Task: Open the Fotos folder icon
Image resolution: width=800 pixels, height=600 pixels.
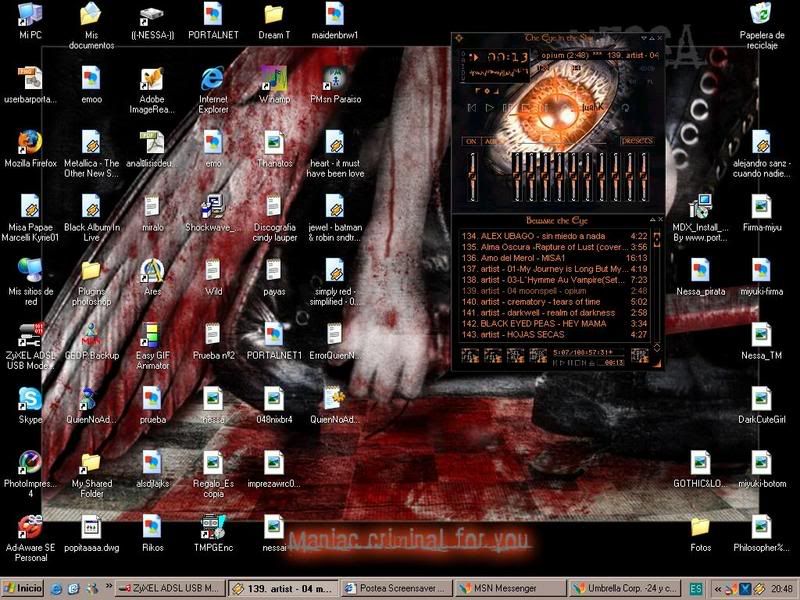Action: 701,533
